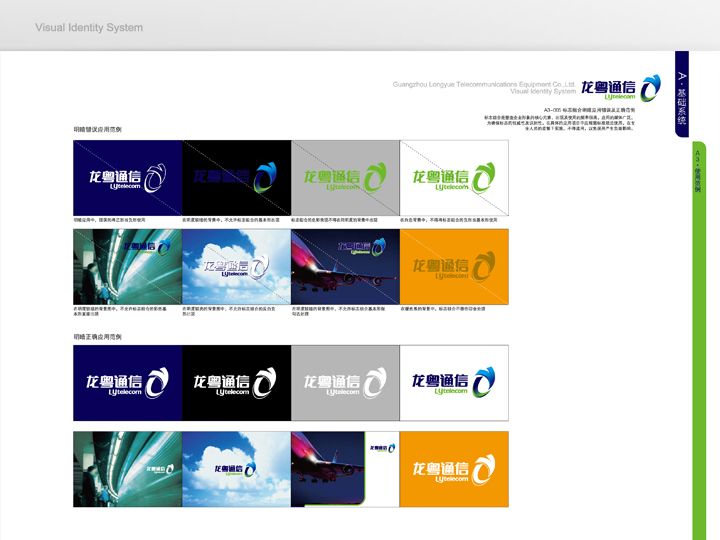720x540 pixels.
Task: Select the correct orange panel with white logo
Action: (454, 469)
